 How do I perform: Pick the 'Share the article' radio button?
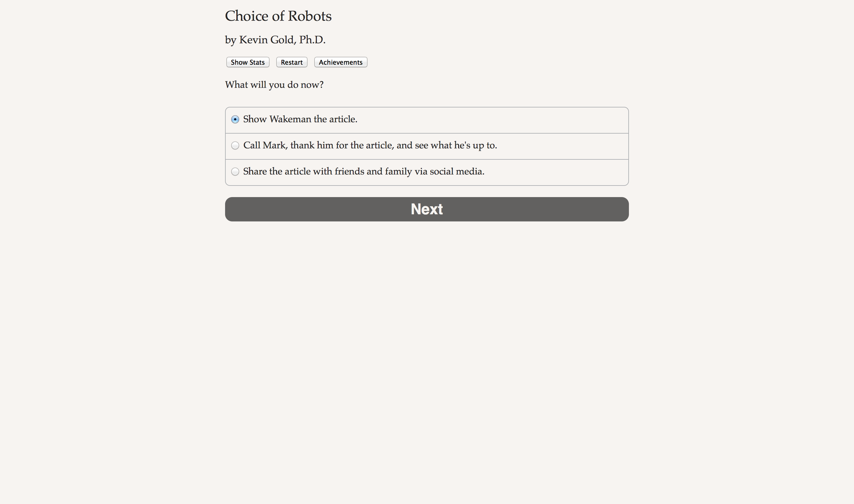pyautogui.click(x=235, y=172)
